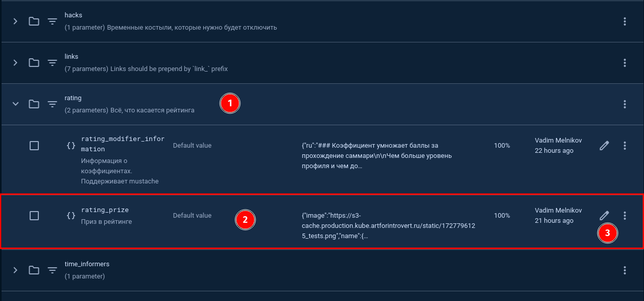Screen dimensions: 644x301
Task: Click the 100% rollout value for rating_prize
Action: pos(503,216)
